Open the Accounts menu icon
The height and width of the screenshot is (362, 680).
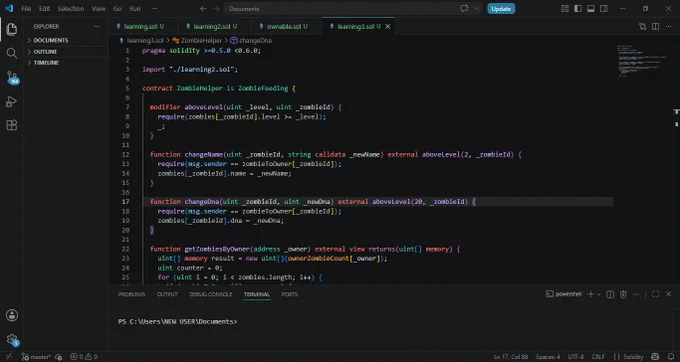(12, 315)
